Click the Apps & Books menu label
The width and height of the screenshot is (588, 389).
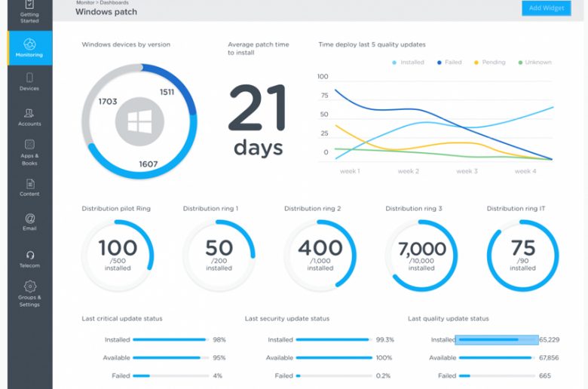(x=29, y=159)
